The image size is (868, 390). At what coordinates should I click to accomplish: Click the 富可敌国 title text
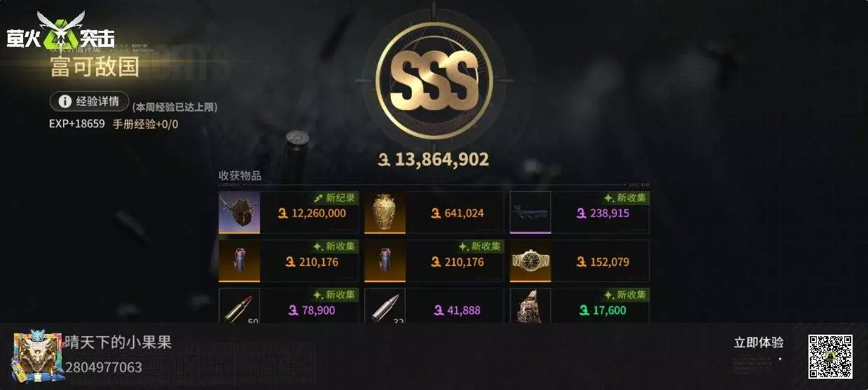tap(95, 67)
